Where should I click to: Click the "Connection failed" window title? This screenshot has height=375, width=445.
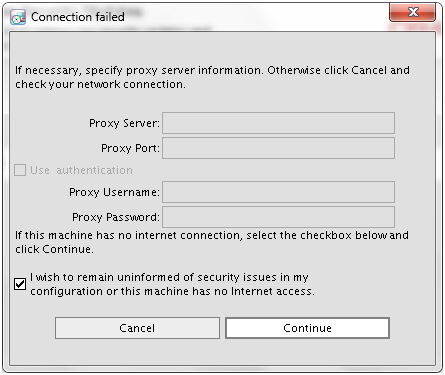tap(78, 17)
